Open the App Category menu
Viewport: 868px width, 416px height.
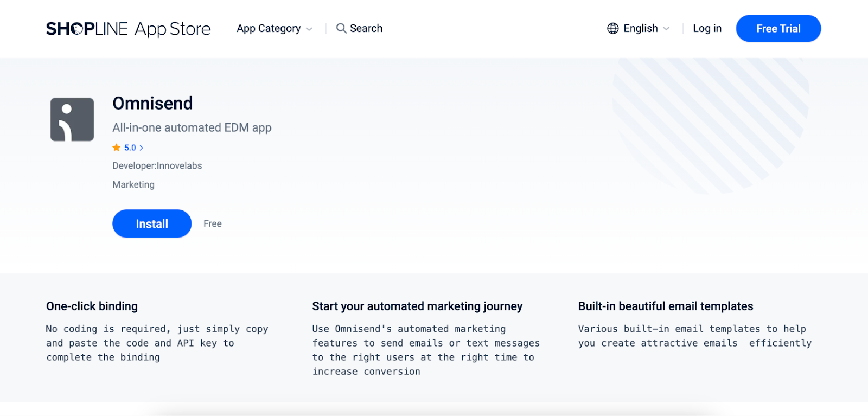(x=269, y=28)
